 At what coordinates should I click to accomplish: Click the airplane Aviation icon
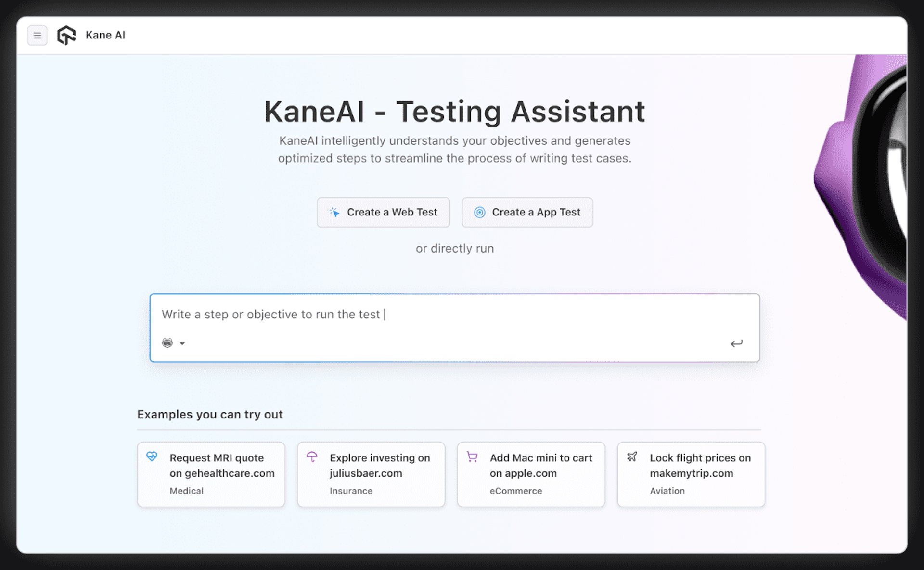point(632,456)
